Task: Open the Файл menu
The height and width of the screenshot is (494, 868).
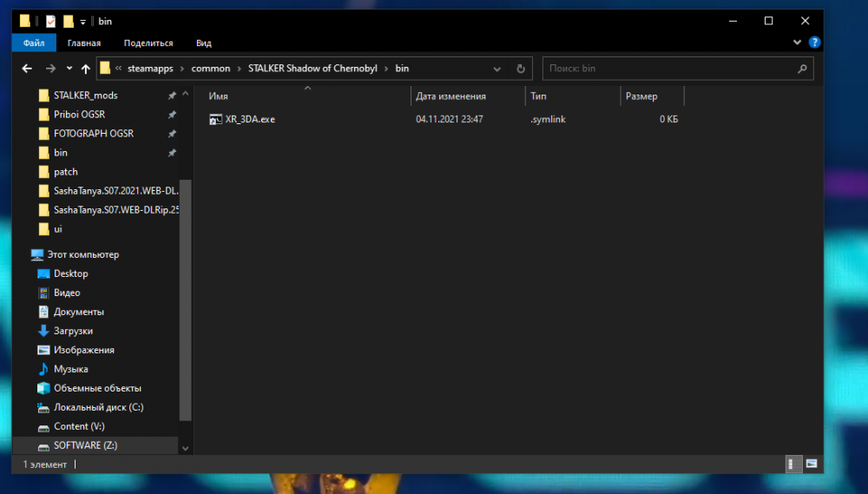Action: tap(34, 43)
